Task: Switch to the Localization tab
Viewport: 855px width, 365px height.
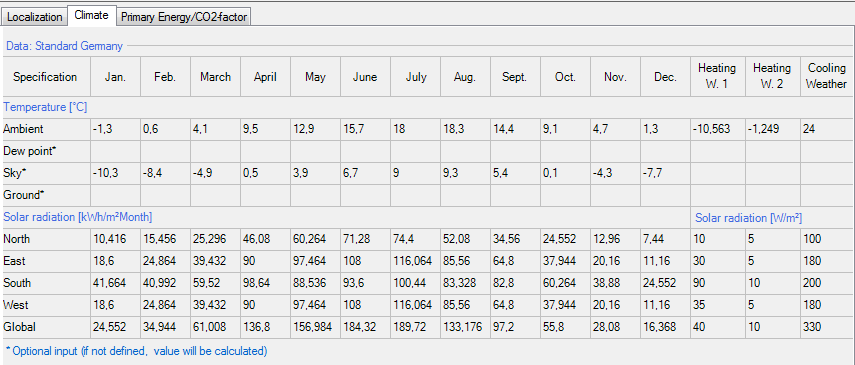Action: click(34, 17)
